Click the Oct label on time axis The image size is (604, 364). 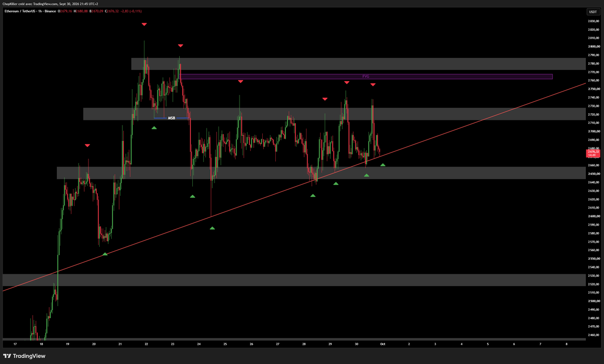pyautogui.click(x=383, y=344)
